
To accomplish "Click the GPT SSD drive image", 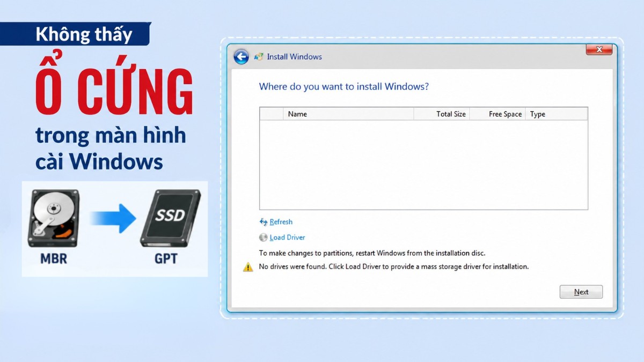I will [x=170, y=218].
